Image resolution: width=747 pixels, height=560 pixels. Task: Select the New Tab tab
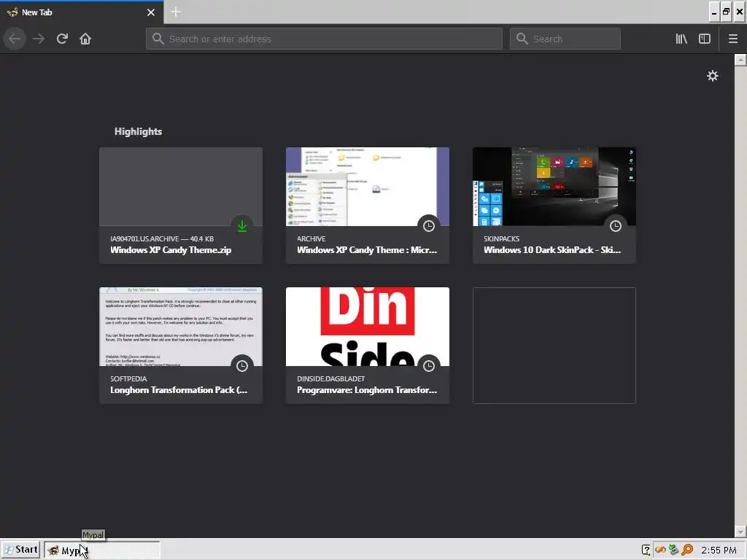(x=81, y=12)
